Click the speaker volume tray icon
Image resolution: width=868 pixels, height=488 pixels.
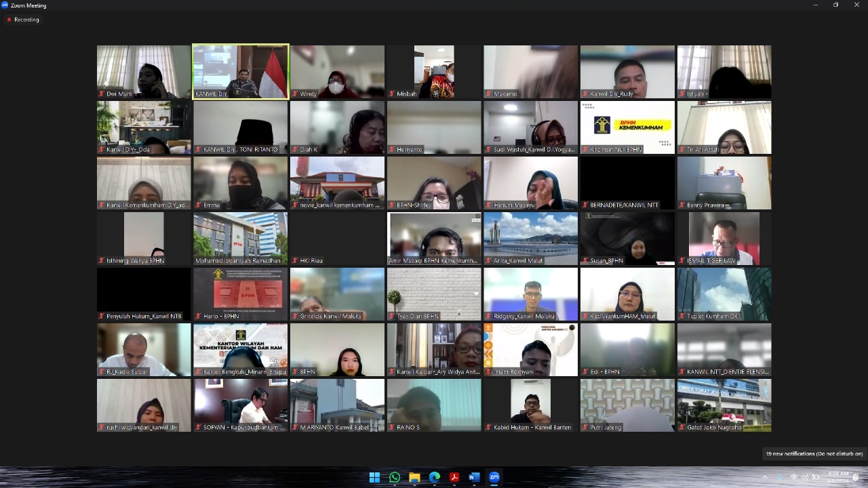click(805, 477)
